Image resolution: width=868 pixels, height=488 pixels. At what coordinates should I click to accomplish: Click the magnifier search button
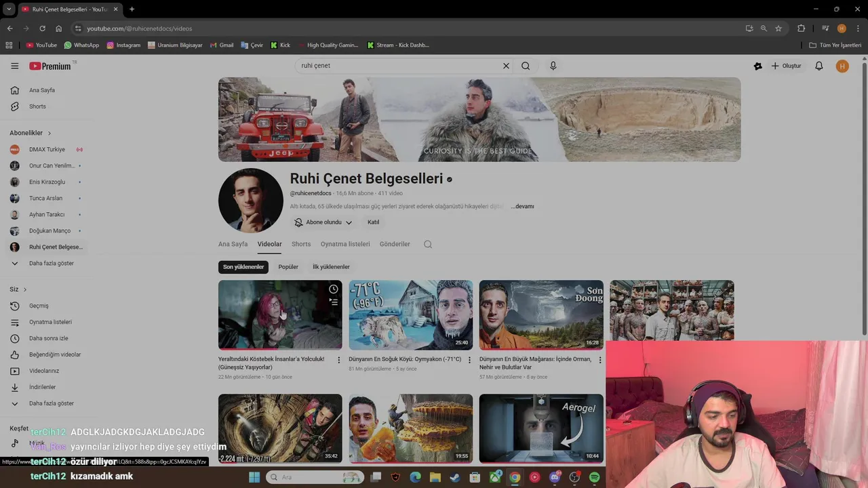point(526,66)
